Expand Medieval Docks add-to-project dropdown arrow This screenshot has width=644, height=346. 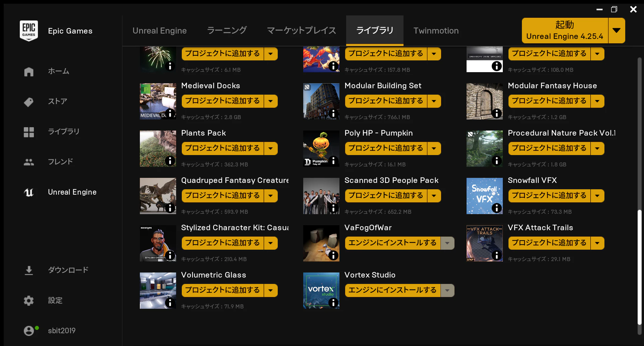tap(271, 101)
